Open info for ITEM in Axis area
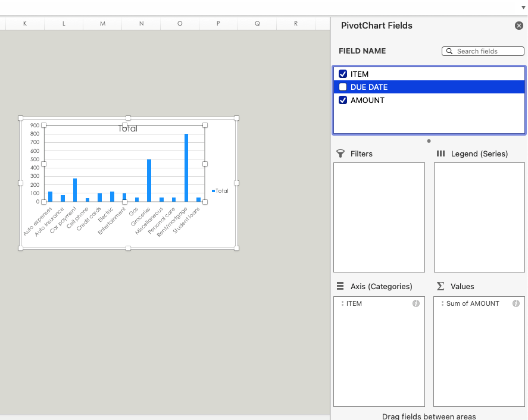The width and height of the screenshot is (528, 420). [416, 303]
